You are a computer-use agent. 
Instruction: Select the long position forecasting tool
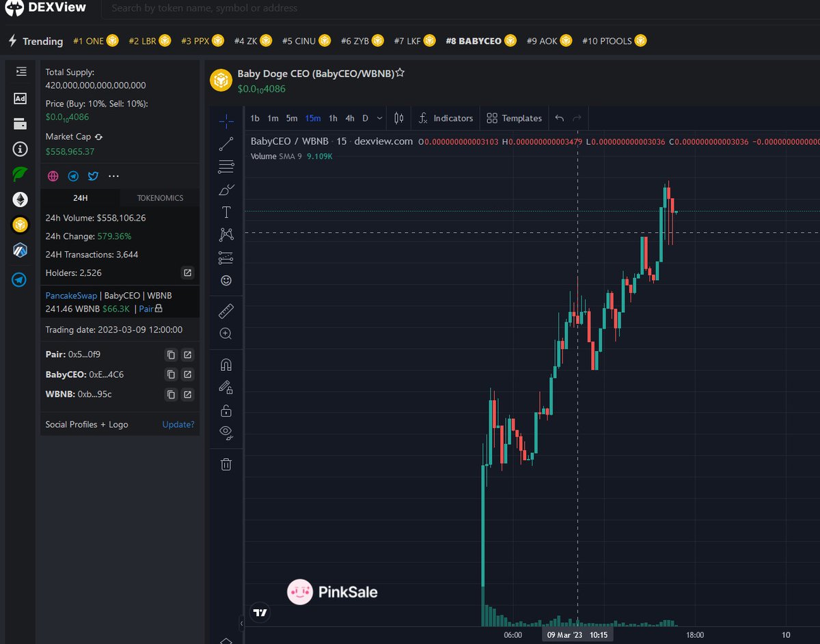pos(226,257)
